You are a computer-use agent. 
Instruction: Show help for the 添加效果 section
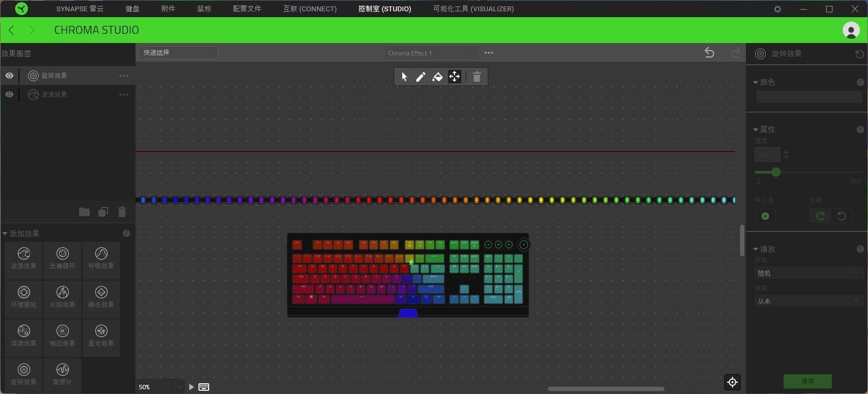[x=126, y=233]
